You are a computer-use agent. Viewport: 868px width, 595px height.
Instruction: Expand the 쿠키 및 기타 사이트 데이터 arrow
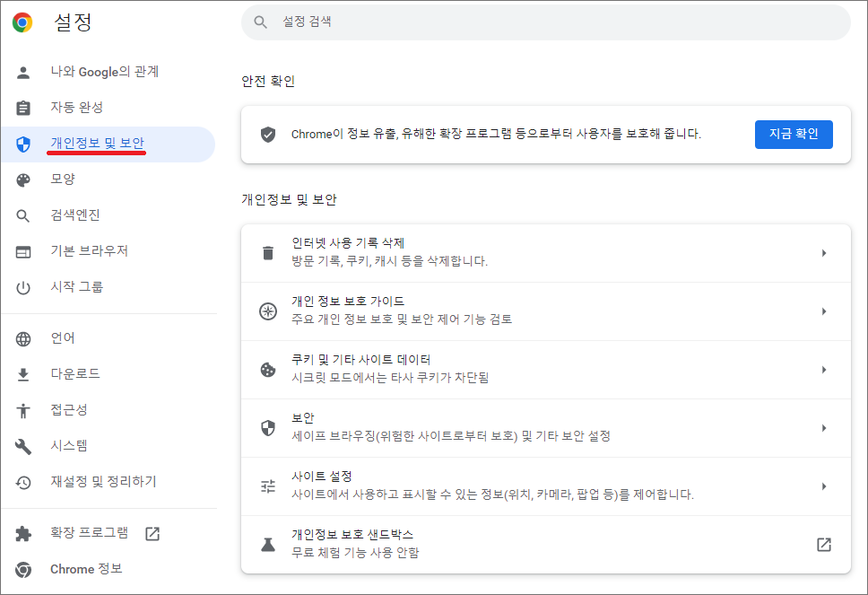(x=824, y=370)
